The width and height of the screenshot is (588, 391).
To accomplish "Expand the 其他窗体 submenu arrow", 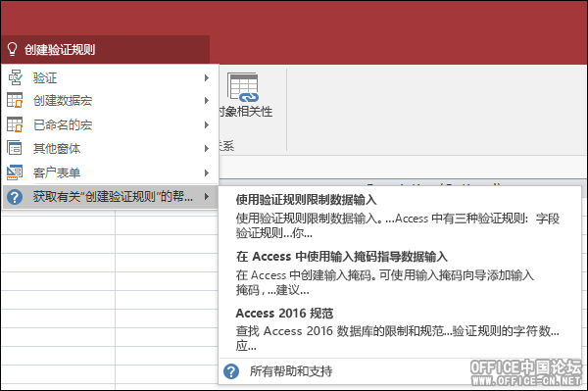I will [206, 148].
